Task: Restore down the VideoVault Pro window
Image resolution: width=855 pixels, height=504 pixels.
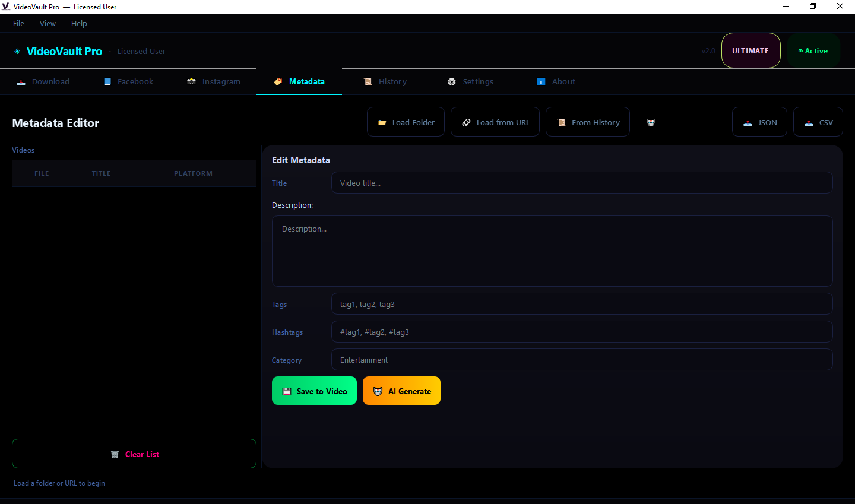Action: point(813,7)
